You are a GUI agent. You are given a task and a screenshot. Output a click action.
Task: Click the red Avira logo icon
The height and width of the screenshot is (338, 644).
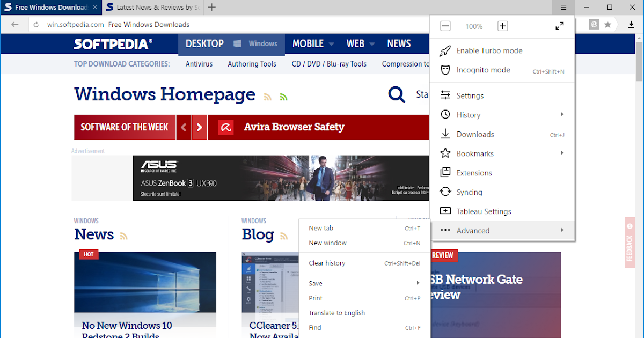tap(225, 128)
